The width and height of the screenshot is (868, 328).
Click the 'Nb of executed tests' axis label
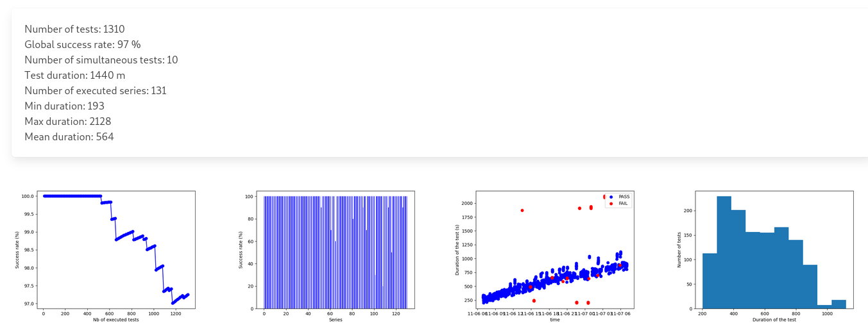coord(116,320)
